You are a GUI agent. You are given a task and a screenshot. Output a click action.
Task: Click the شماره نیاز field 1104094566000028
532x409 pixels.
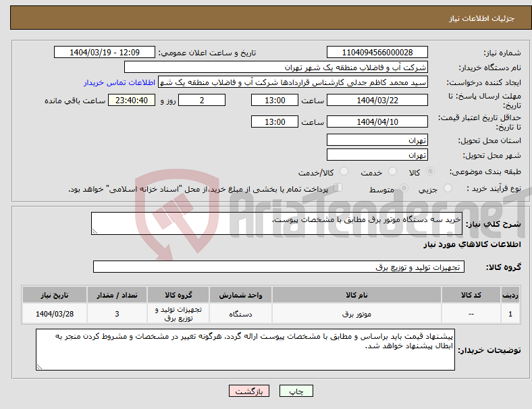(x=377, y=52)
